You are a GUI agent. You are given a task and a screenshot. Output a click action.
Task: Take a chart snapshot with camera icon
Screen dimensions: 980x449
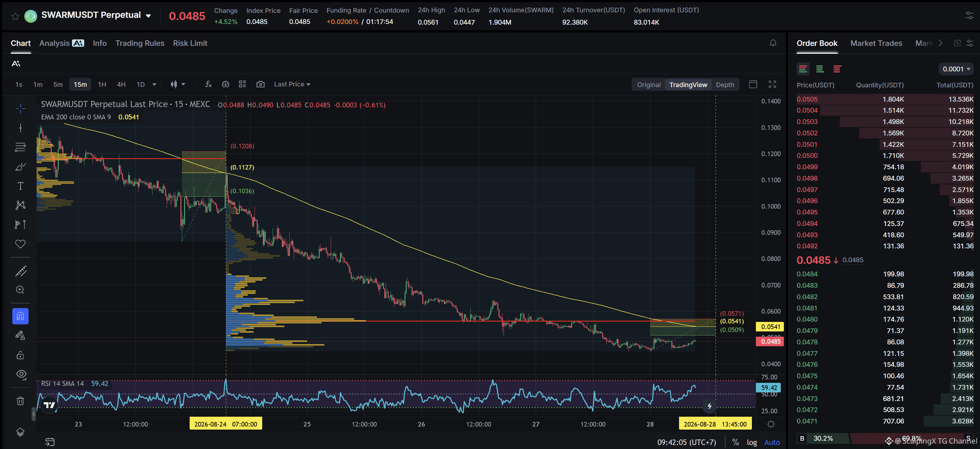click(x=261, y=84)
